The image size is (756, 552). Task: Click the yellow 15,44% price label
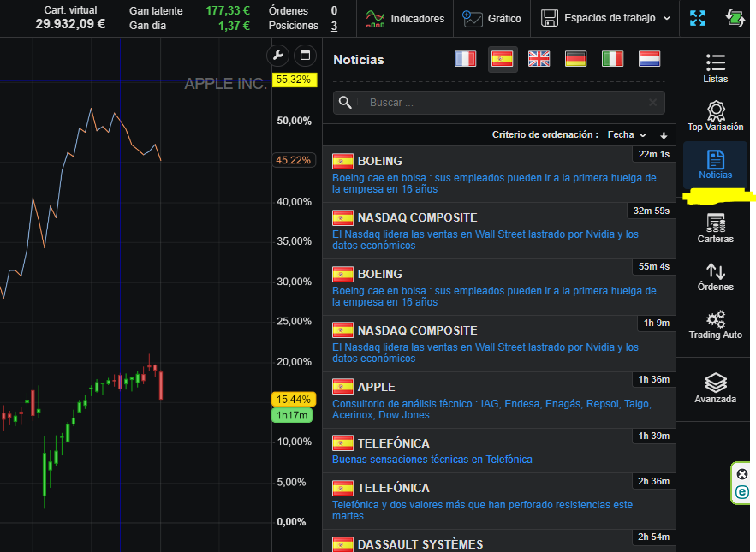coord(293,399)
